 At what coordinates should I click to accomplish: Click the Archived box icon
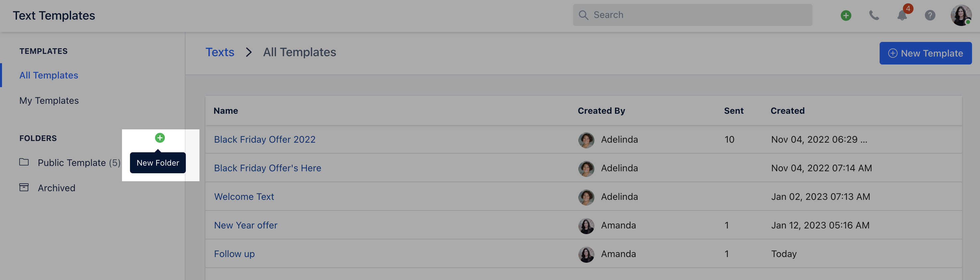point(24,187)
